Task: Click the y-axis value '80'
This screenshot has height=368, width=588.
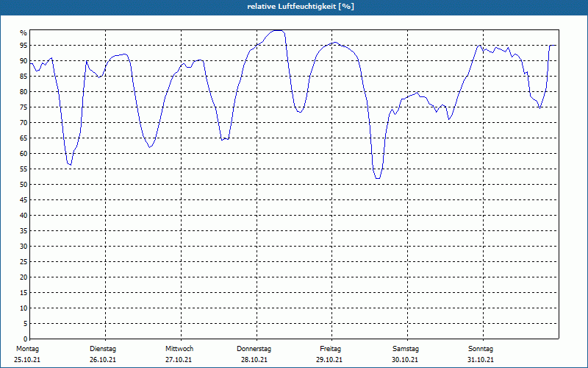Action: coord(24,91)
